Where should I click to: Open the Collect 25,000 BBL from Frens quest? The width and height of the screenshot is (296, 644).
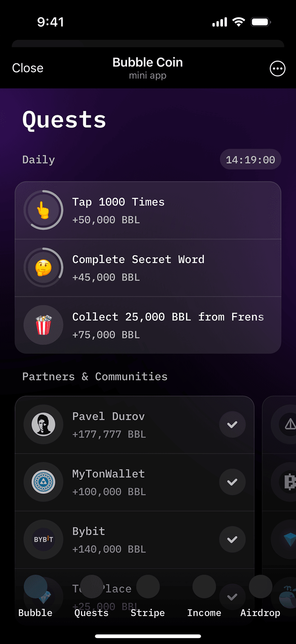148,325
